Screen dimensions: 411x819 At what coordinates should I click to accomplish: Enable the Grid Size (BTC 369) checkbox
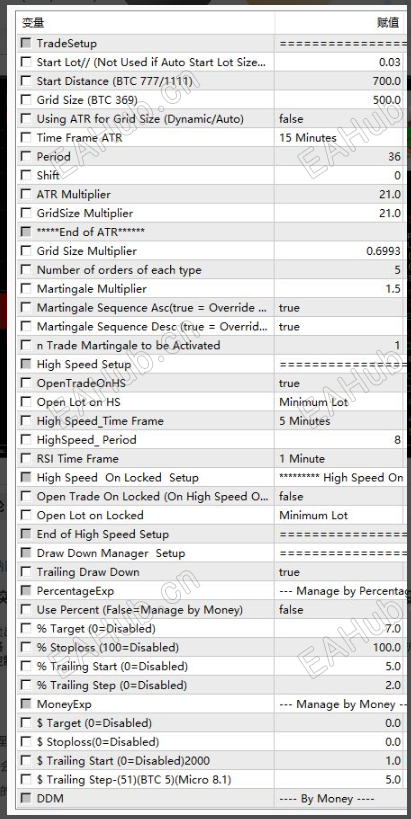26,100
